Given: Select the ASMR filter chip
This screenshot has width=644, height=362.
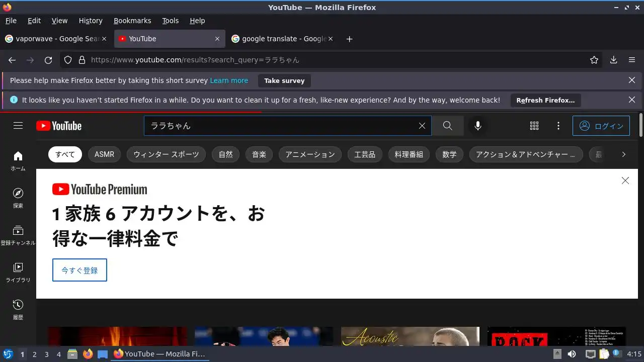Looking at the screenshot, I should coord(104,154).
